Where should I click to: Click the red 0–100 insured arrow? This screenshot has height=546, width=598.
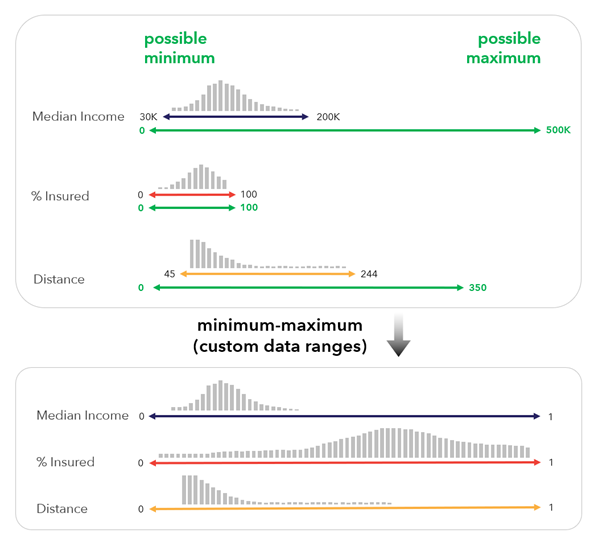(x=192, y=195)
